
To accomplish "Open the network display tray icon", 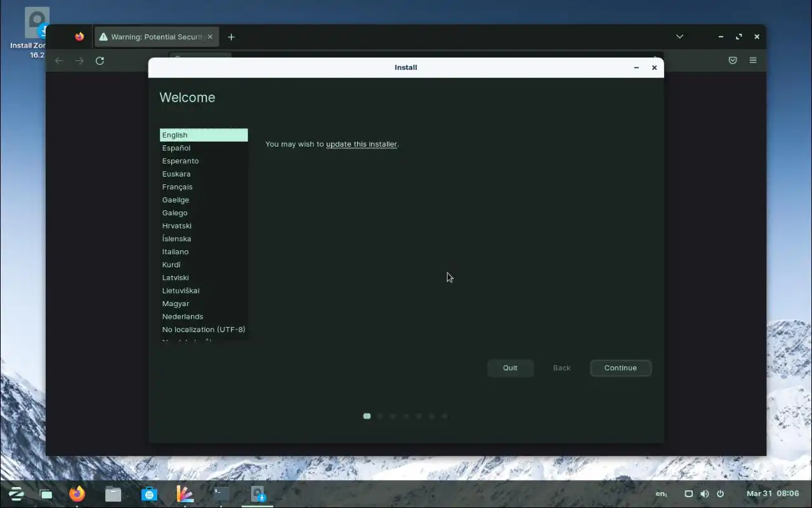I will [x=688, y=493].
